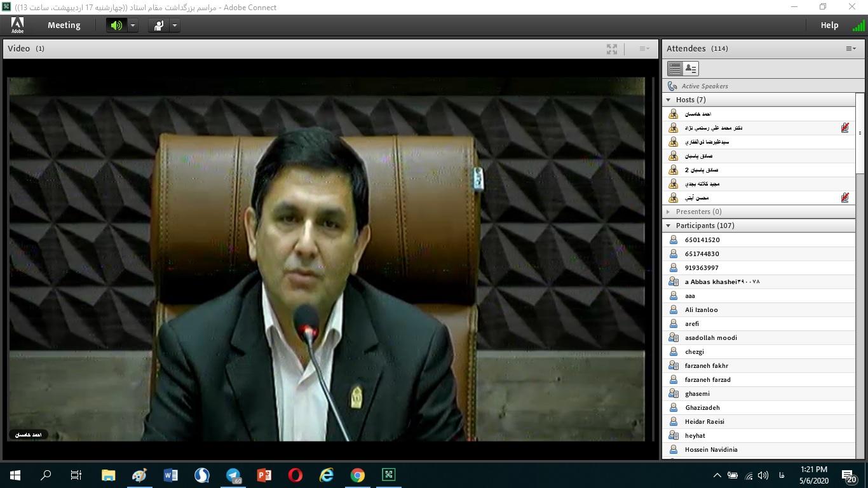Viewport: 868px width, 488px height.
Task: Click the raise hand status icon
Action: pyautogui.click(x=158, y=25)
